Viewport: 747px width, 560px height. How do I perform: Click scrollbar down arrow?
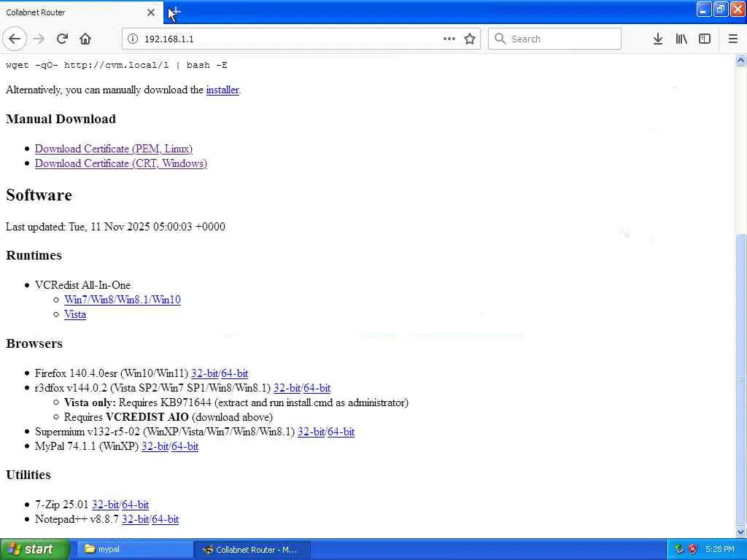(740, 532)
